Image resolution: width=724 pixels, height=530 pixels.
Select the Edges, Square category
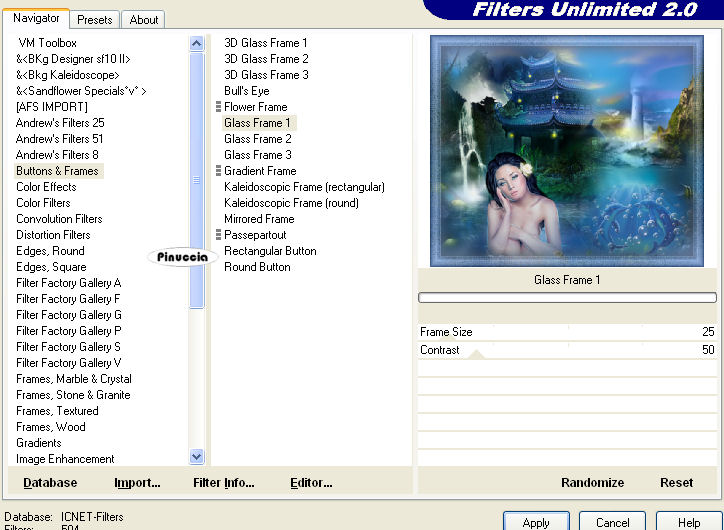pyautogui.click(x=51, y=267)
